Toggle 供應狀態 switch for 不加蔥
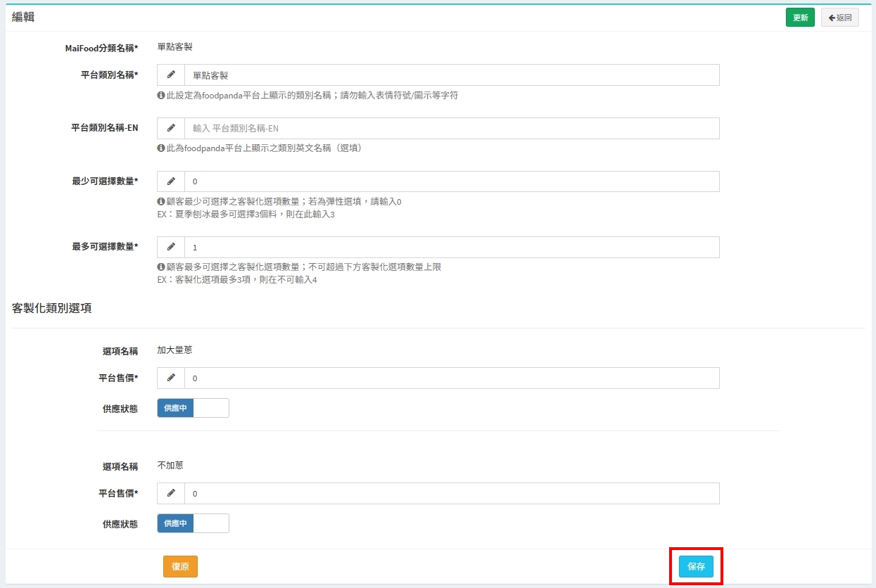 (193, 523)
